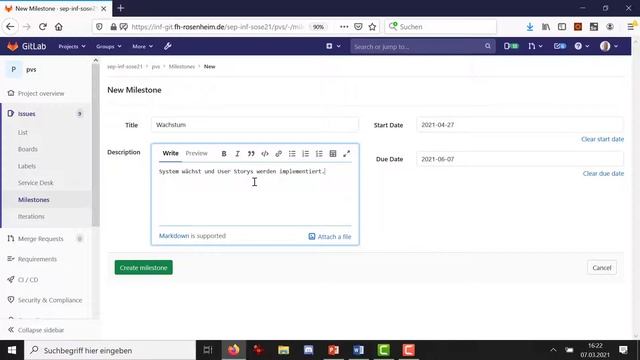
Task: Open Iterations in sidebar
Action: (x=31, y=216)
